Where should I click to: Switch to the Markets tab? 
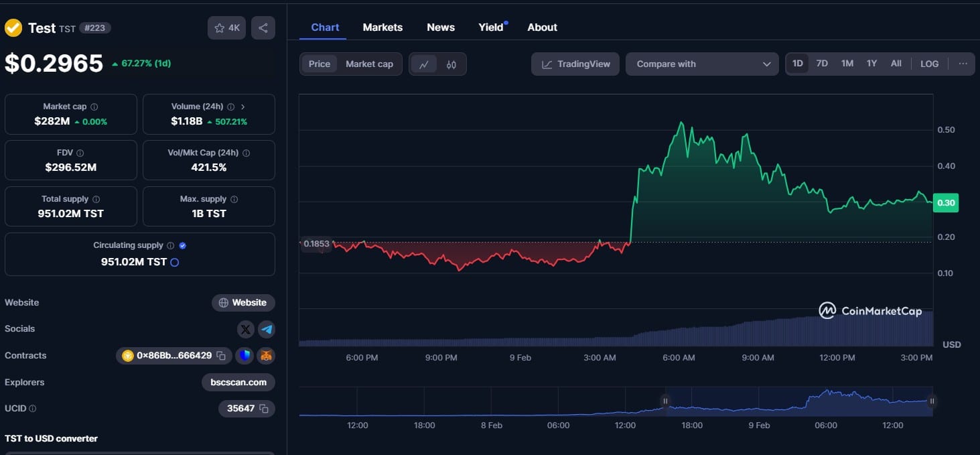click(382, 27)
